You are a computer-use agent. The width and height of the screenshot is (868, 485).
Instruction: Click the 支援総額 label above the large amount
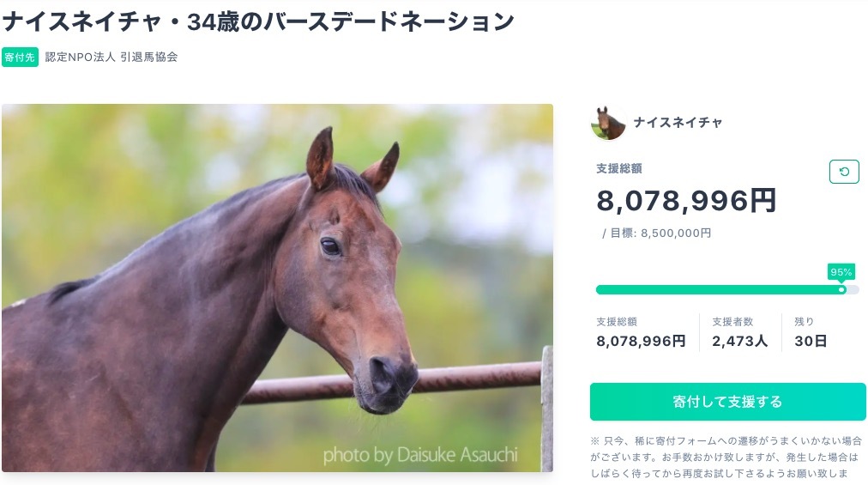tap(618, 169)
